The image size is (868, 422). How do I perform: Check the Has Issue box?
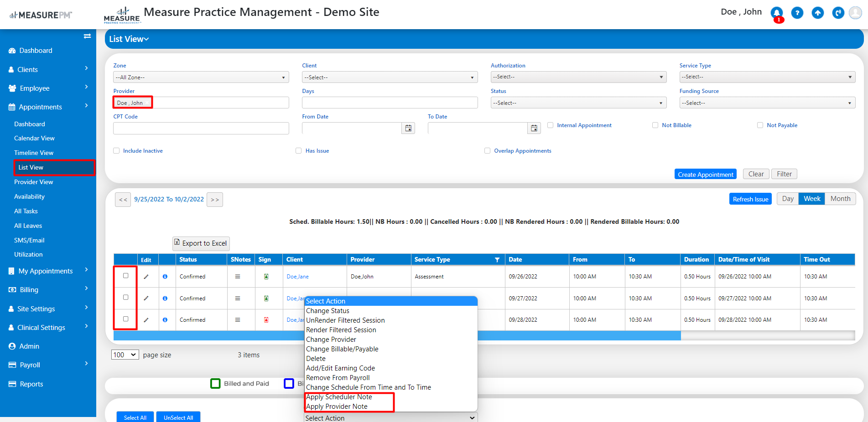[299, 151]
